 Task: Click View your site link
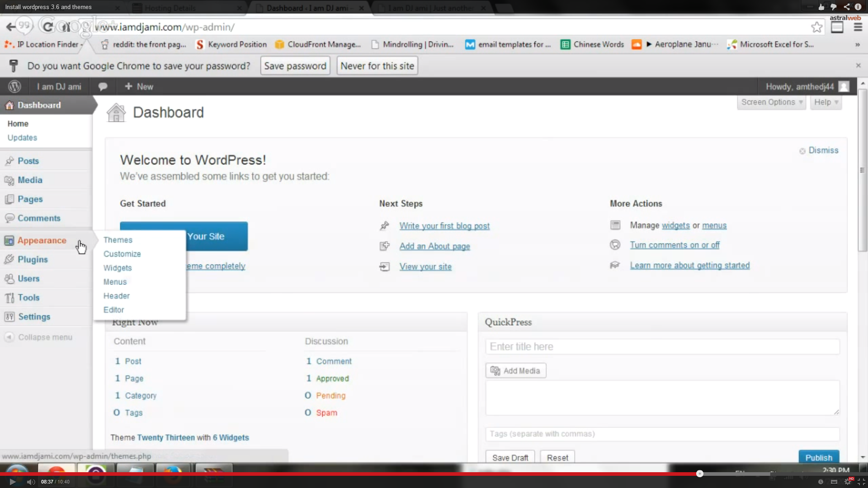pyautogui.click(x=425, y=267)
